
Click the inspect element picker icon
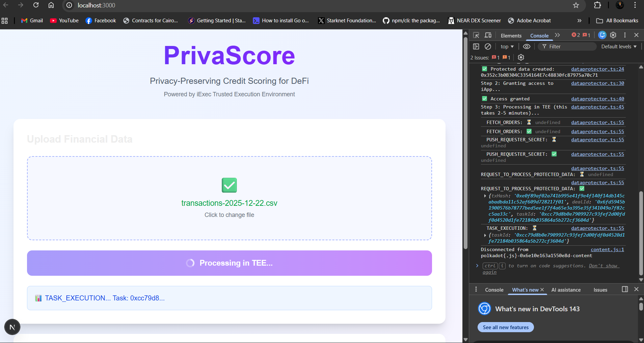click(476, 35)
